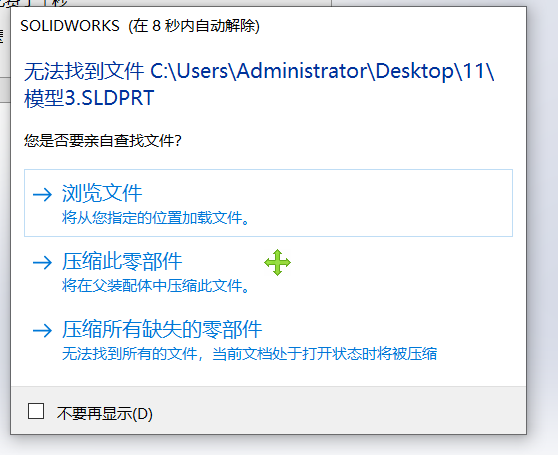Click the arrow icon beside 压缩此零部件

click(x=42, y=263)
